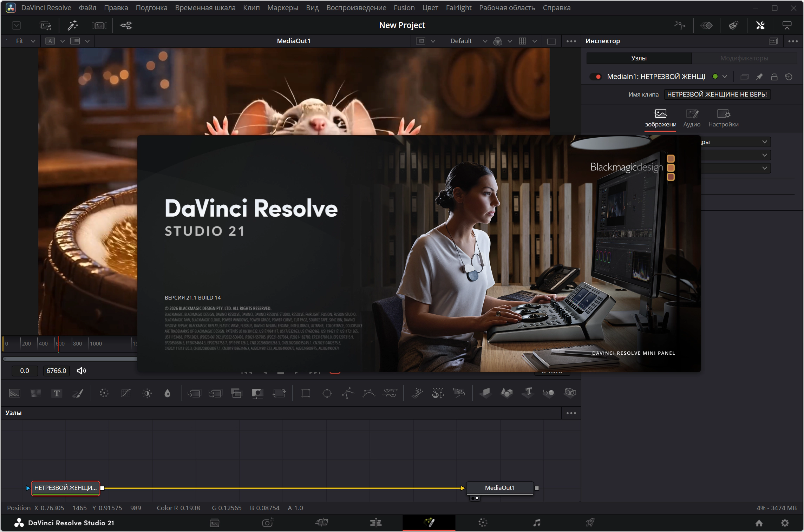
Task: Open the MediaIn1 node color dropdown
Action: [719, 77]
